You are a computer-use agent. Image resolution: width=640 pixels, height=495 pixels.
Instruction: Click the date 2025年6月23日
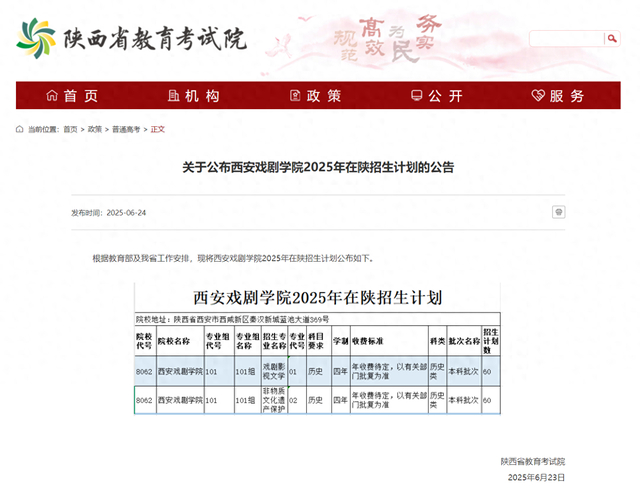[x=536, y=477]
